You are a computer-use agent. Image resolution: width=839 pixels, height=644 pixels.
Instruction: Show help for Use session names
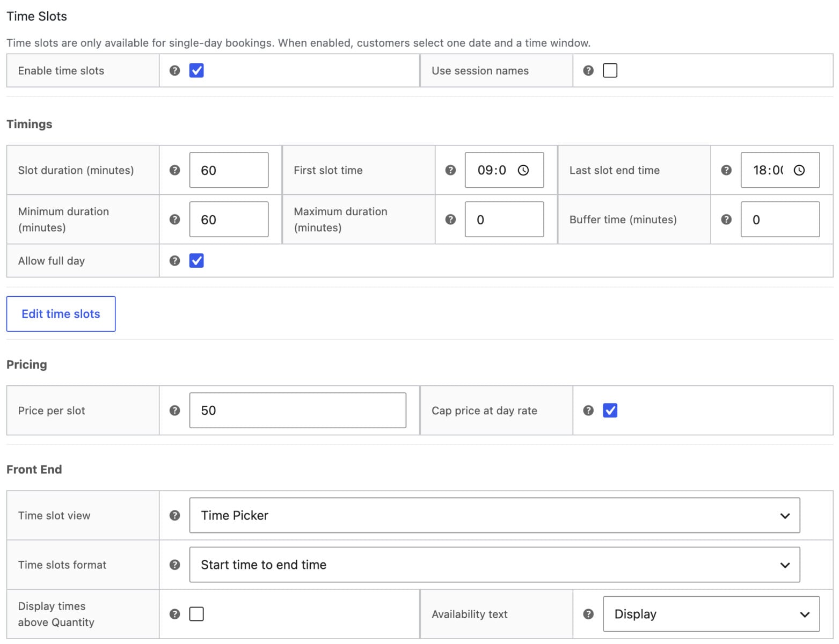point(588,70)
